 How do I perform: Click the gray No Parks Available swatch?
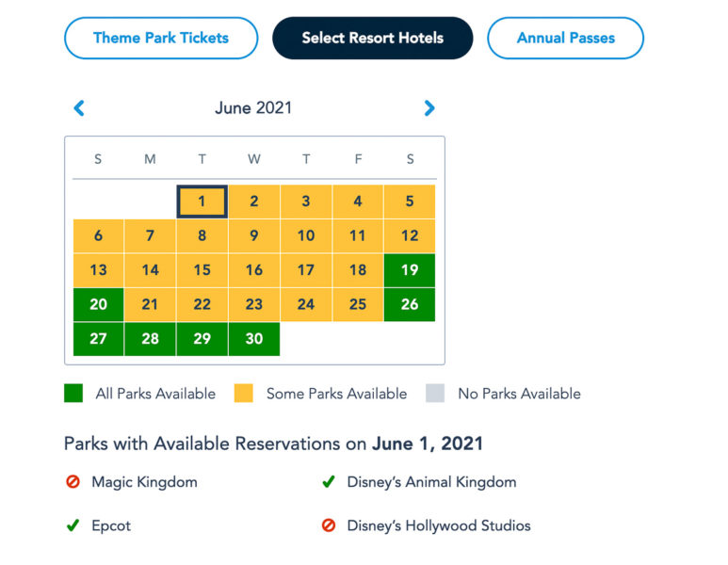pyautogui.click(x=435, y=394)
